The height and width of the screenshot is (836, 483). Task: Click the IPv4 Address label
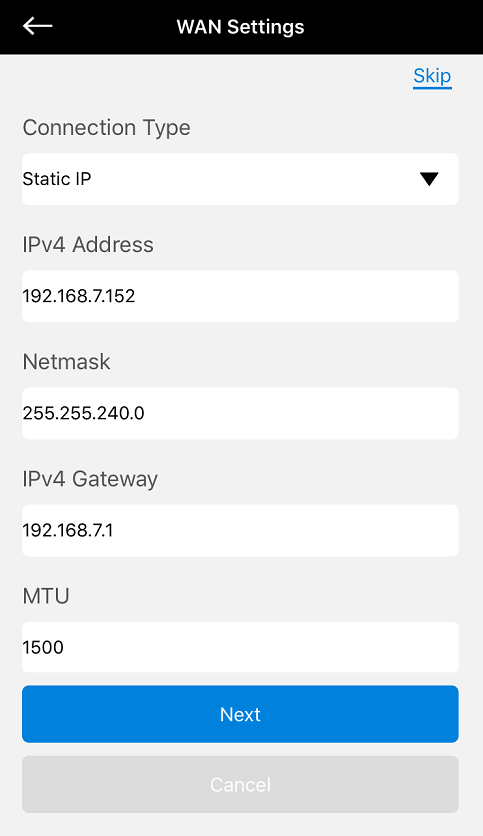tap(88, 245)
